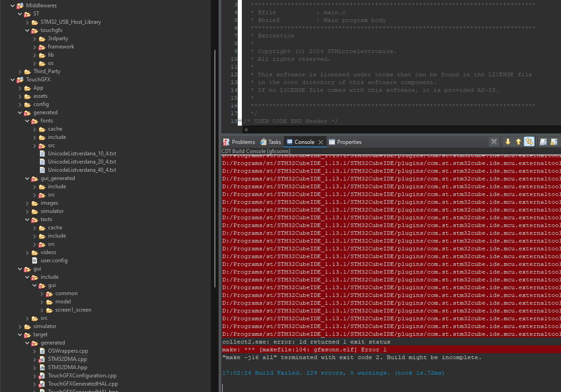Open the Tasks tab
Image resolution: width=561 pixels, height=392 pixels.
(271, 142)
